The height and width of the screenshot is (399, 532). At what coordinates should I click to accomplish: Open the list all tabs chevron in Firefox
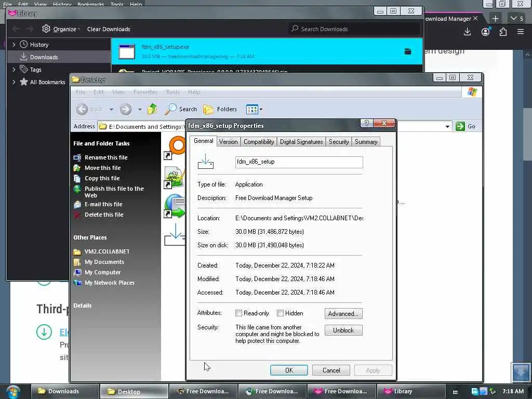point(517,18)
